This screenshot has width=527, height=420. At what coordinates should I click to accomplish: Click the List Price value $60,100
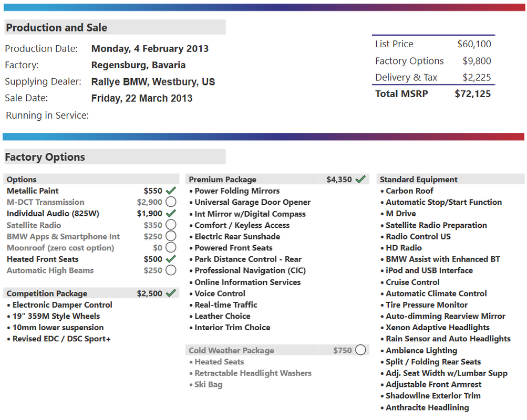coord(474,44)
